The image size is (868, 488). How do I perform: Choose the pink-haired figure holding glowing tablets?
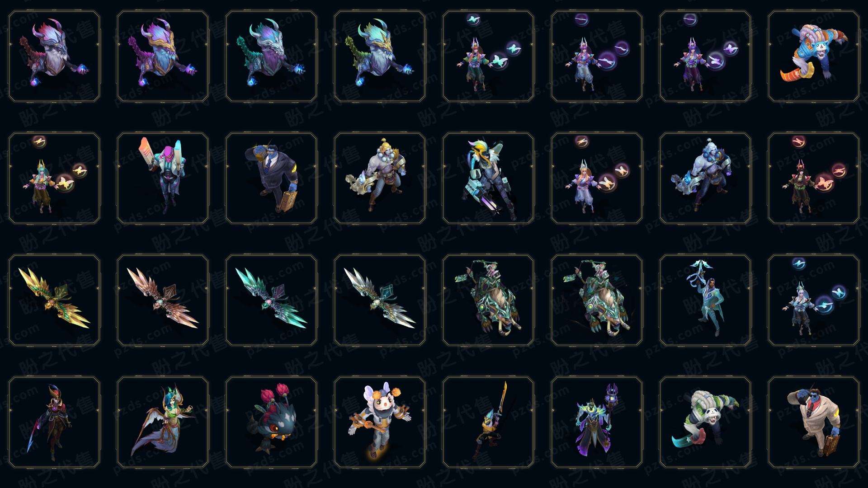[x=163, y=178]
